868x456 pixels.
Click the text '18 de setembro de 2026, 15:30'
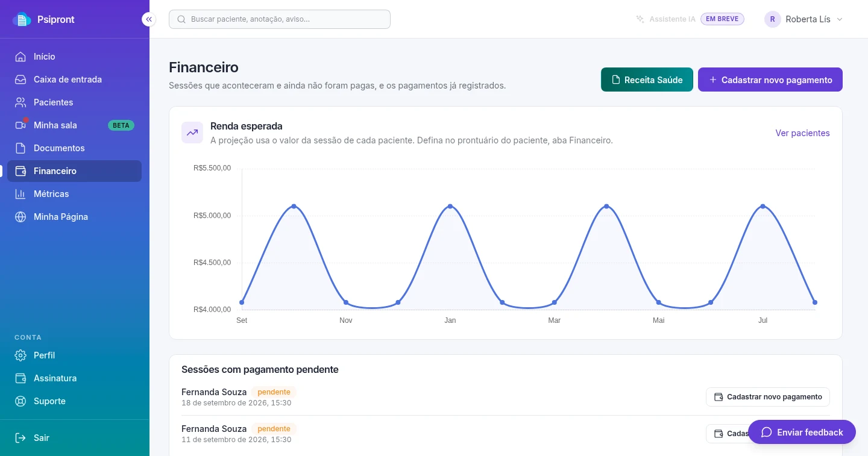(x=236, y=403)
